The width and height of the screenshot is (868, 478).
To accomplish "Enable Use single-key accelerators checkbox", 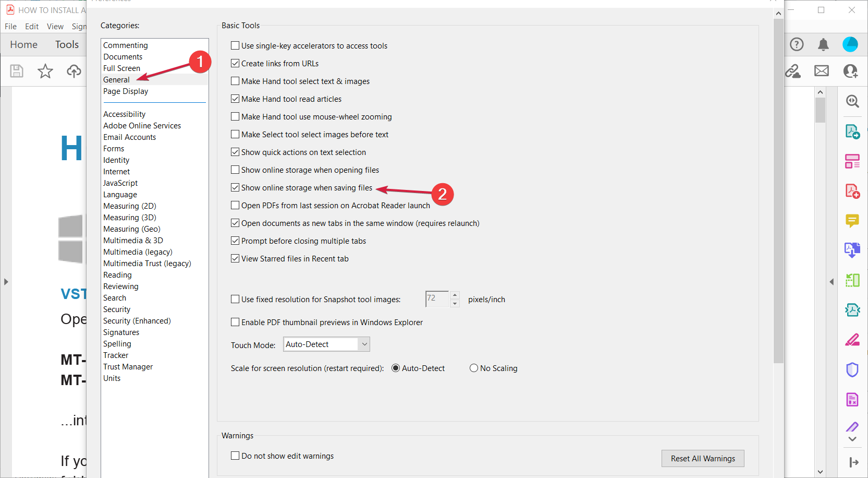I will tap(235, 46).
